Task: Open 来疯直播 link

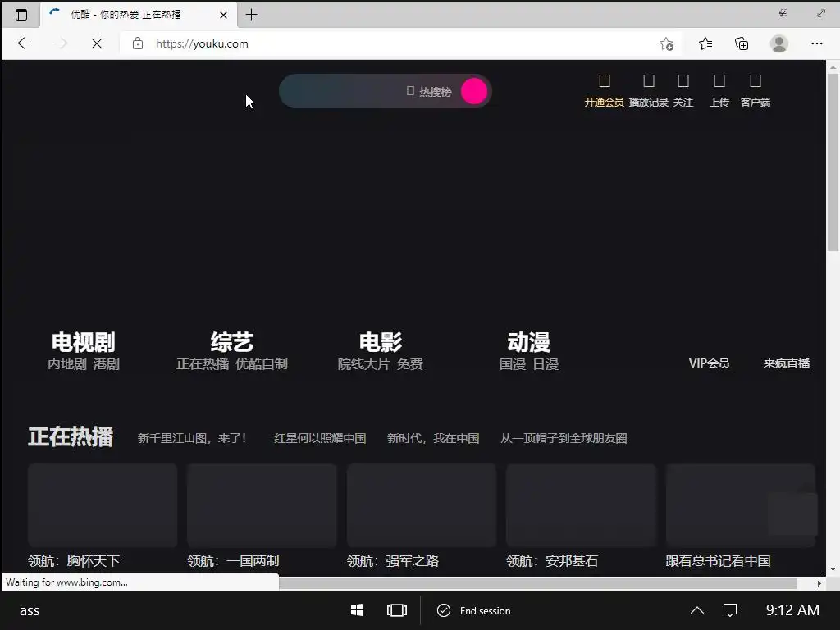Action: [x=787, y=363]
